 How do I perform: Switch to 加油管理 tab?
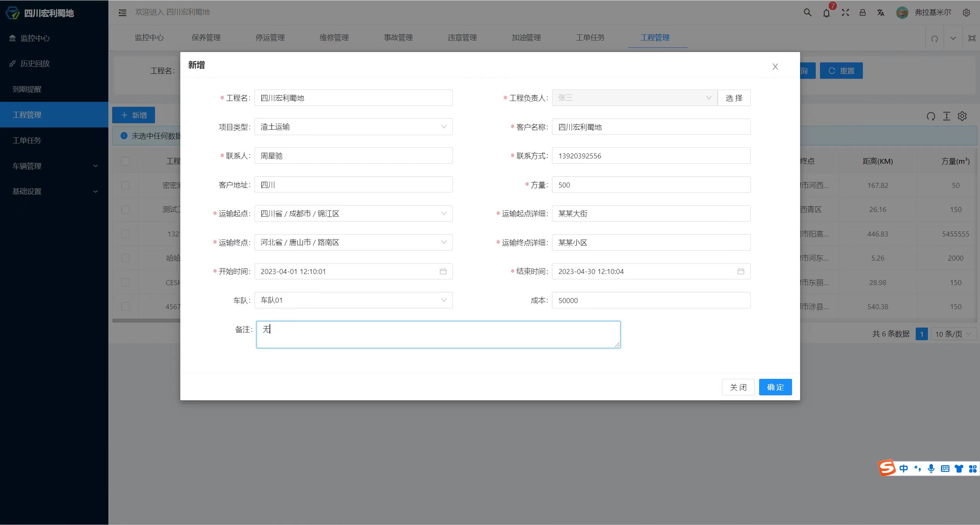tap(526, 37)
